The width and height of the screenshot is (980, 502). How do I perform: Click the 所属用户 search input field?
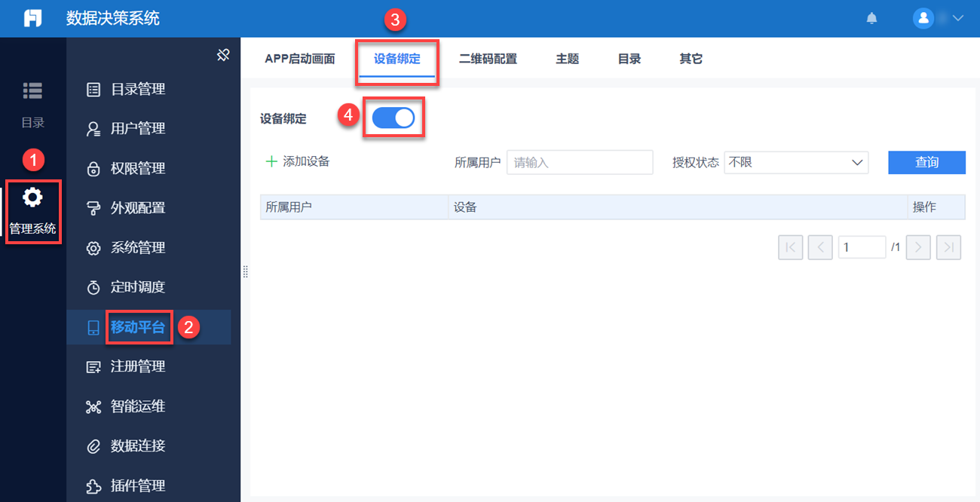click(580, 162)
